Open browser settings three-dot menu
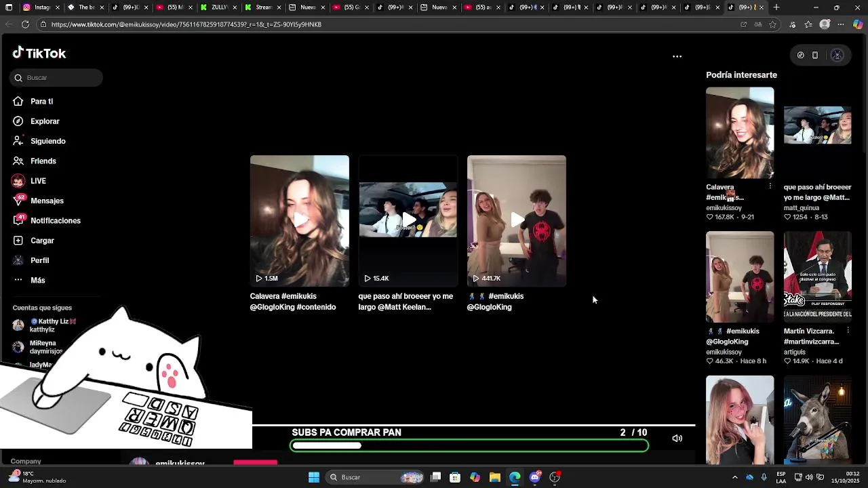 click(x=841, y=24)
